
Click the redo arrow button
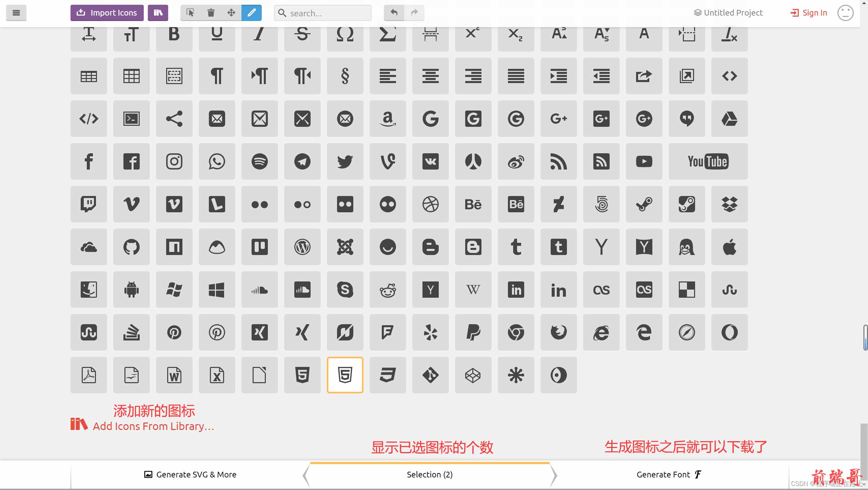click(x=415, y=13)
